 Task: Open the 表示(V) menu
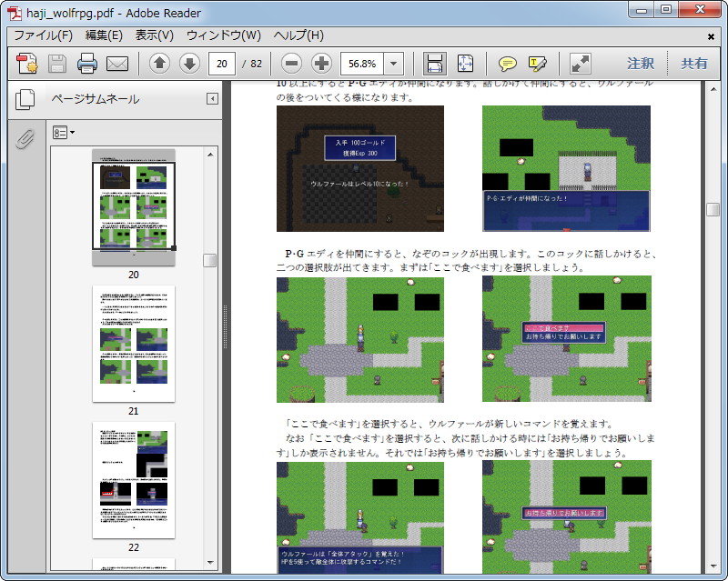[154, 35]
